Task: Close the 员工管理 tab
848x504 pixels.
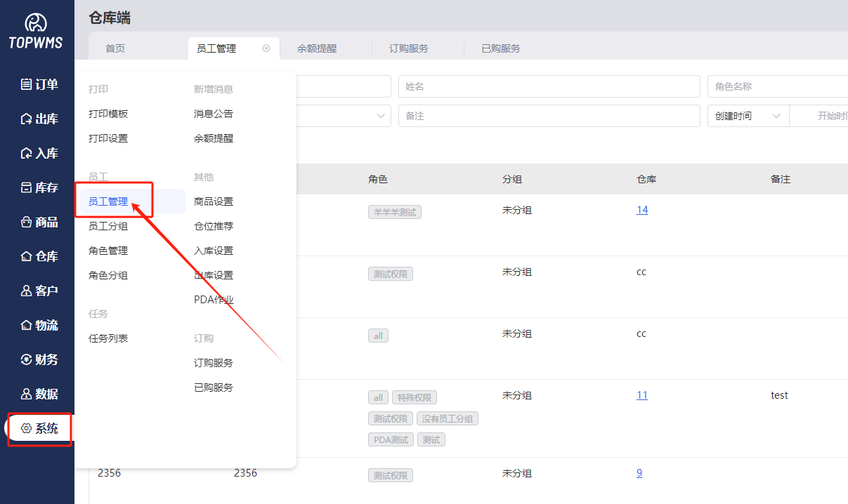Action: [x=266, y=48]
